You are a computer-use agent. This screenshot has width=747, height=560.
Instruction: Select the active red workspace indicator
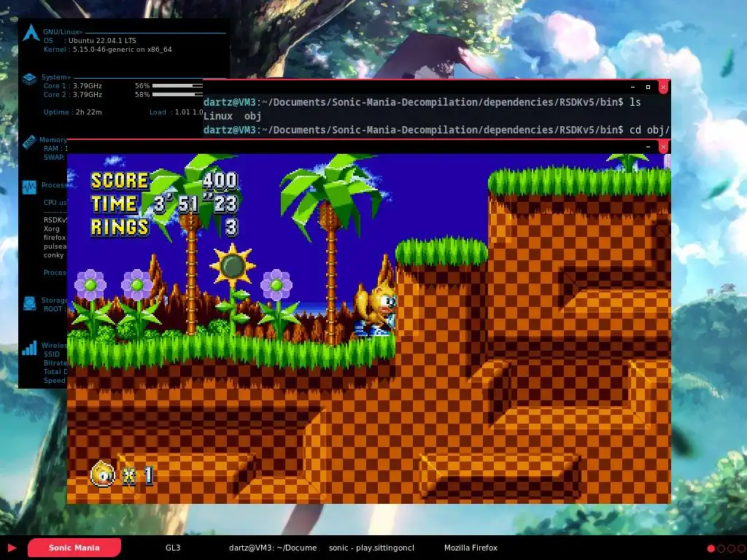pyautogui.click(x=711, y=548)
